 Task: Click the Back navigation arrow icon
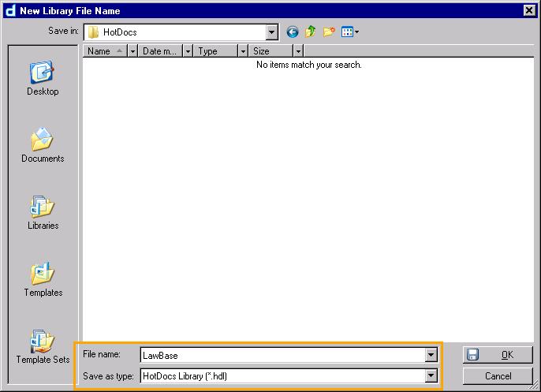pos(293,32)
